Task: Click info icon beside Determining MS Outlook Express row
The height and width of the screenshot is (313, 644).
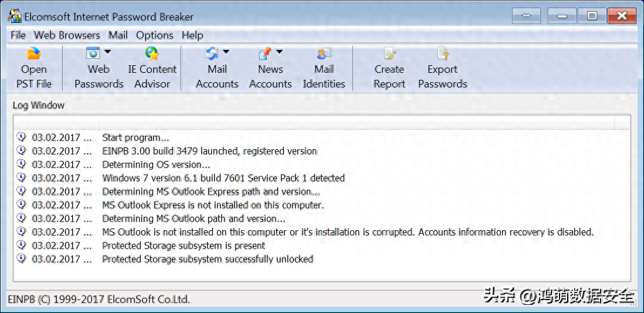Action: (21, 191)
